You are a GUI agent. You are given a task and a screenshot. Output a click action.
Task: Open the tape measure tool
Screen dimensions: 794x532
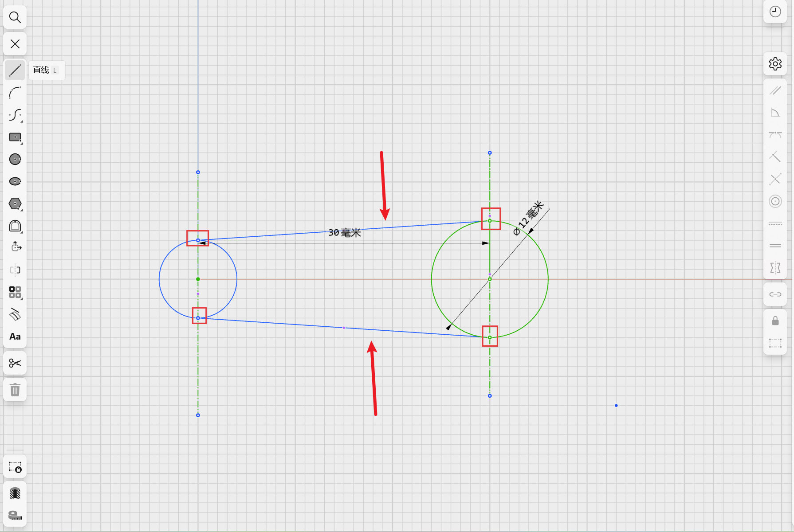15,515
